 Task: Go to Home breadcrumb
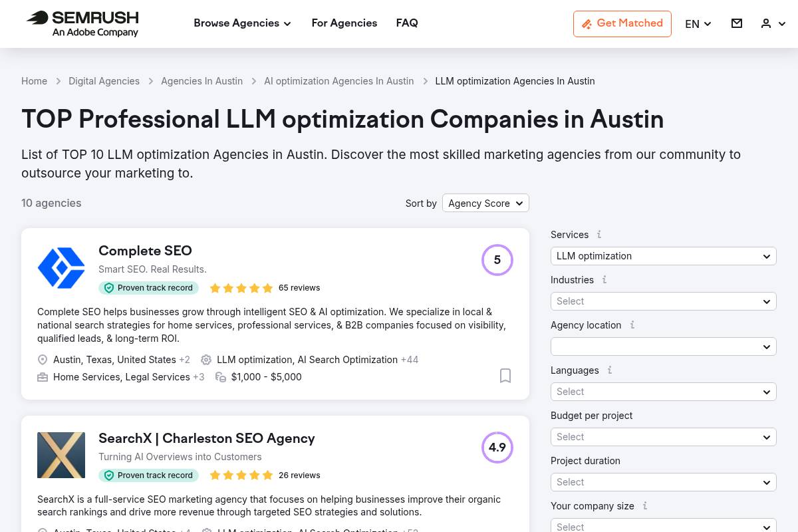[x=34, y=81]
